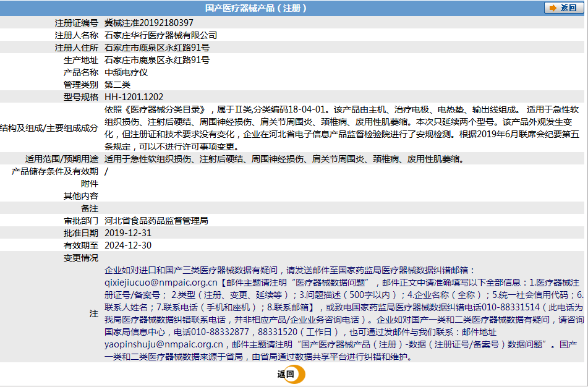
Task: Click the 其他内容 field label
Action: point(81,196)
